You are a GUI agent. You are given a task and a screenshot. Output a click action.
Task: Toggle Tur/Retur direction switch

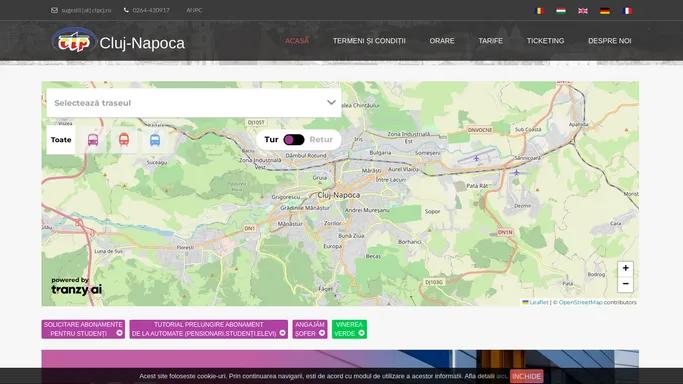[294, 140]
